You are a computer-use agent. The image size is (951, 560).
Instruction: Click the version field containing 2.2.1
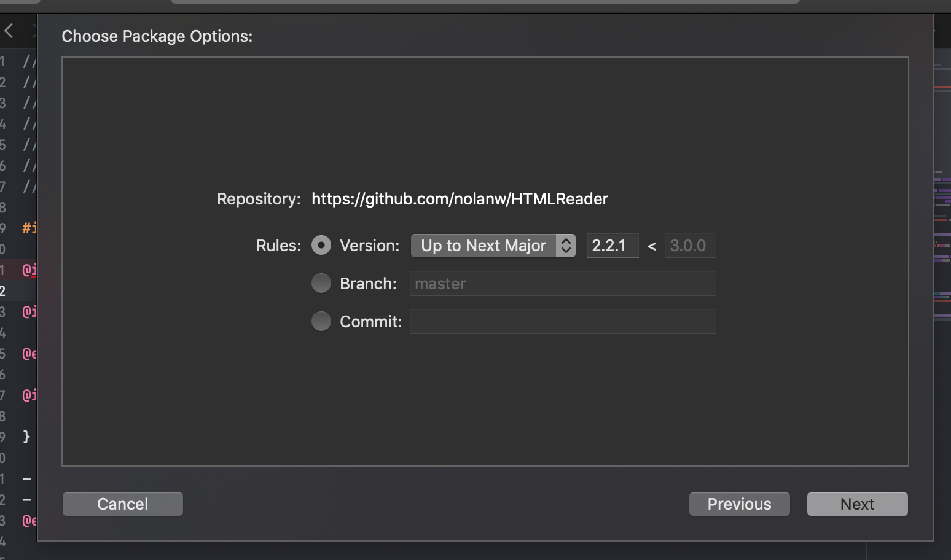612,245
